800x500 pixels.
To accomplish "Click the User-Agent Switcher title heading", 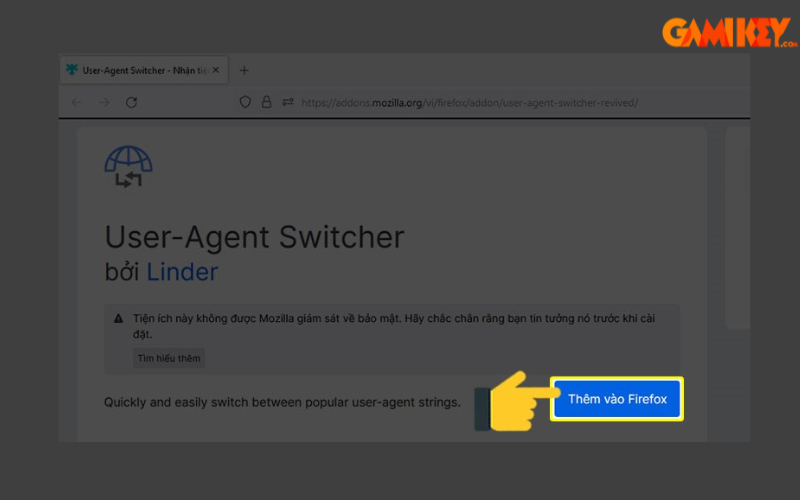I will tap(254, 237).
